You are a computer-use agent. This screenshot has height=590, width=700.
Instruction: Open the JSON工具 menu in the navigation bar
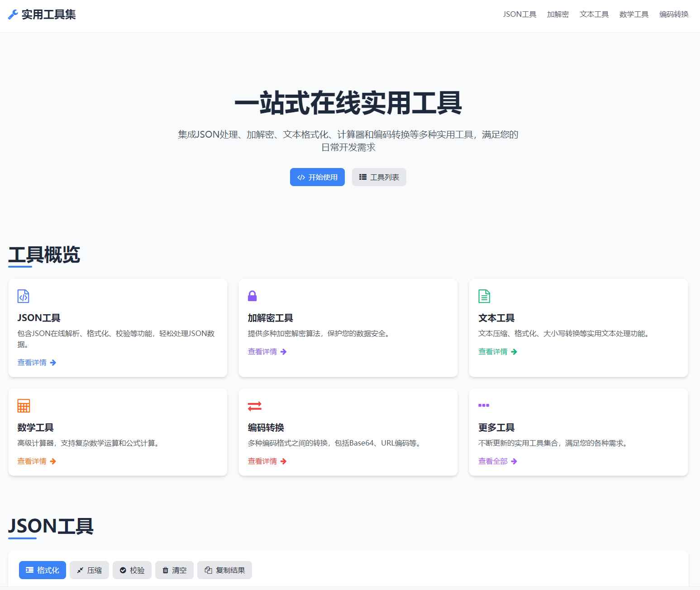(x=519, y=14)
